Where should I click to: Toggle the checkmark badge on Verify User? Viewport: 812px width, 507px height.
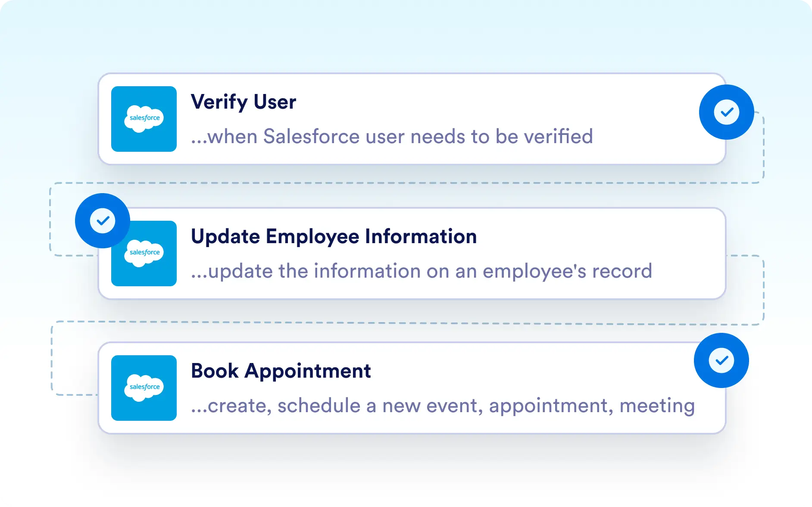727,112
